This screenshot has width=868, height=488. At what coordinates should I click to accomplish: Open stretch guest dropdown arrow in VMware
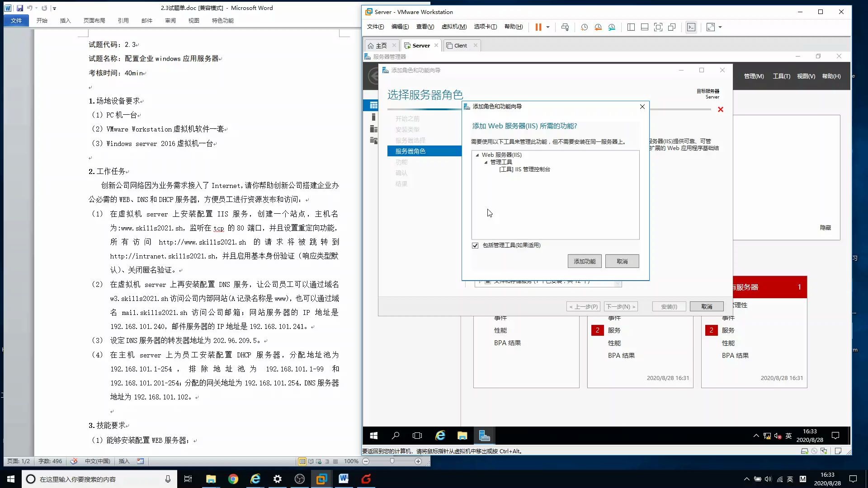pos(720,27)
